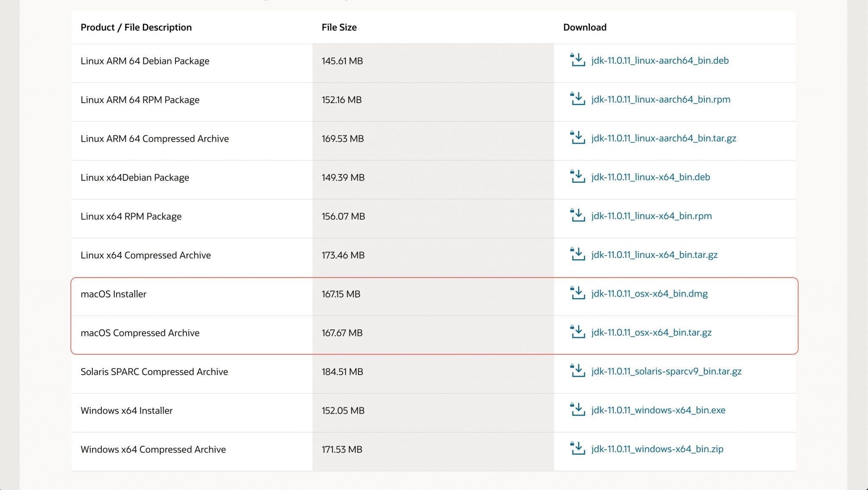The image size is (868, 490).
Task: Click download icon for solaris-sparcv9_bin.tar.gz
Action: click(578, 371)
